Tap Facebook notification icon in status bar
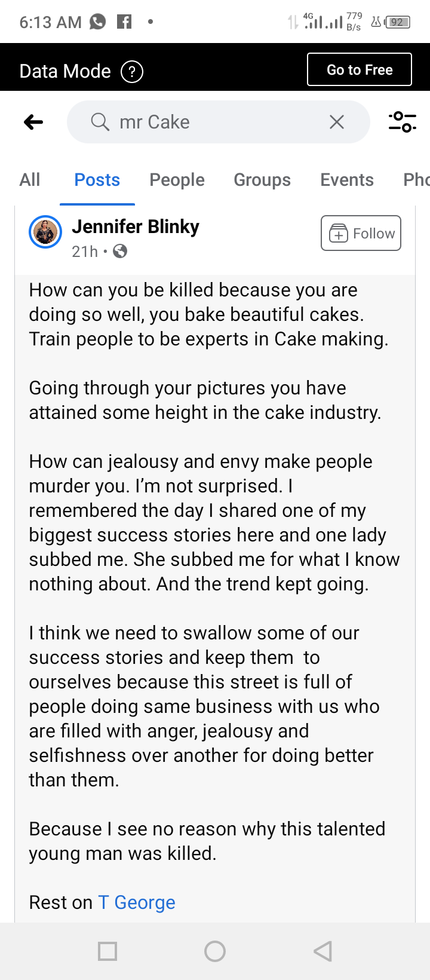 [x=124, y=22]
